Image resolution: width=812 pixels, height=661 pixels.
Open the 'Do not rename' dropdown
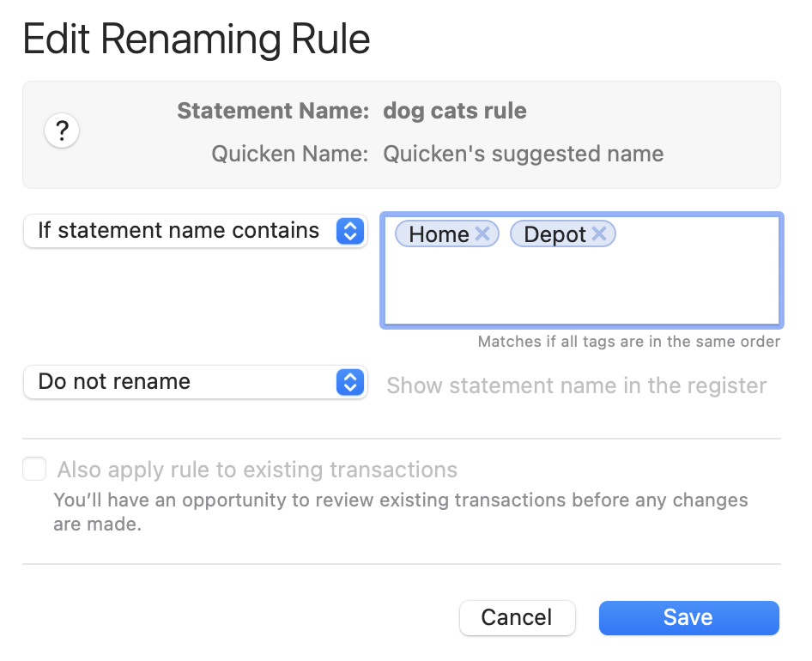pyautogui.click(x=195, y=382)
